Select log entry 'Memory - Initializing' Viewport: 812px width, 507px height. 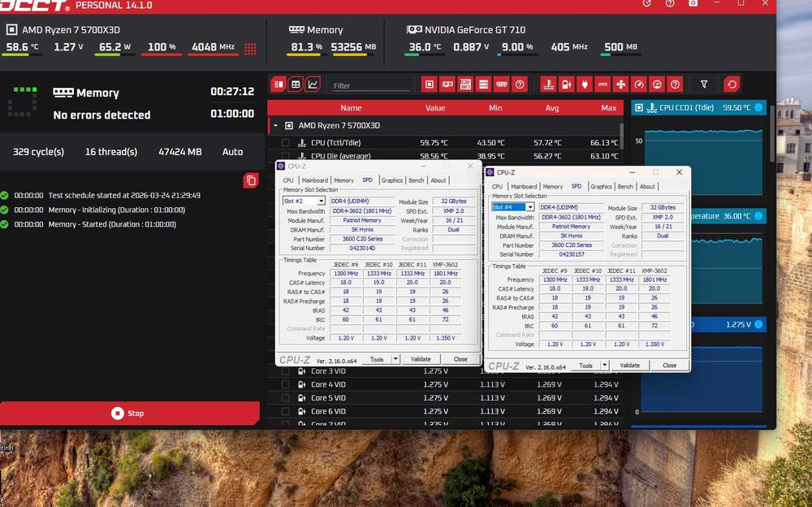click(x=116, y=210)
